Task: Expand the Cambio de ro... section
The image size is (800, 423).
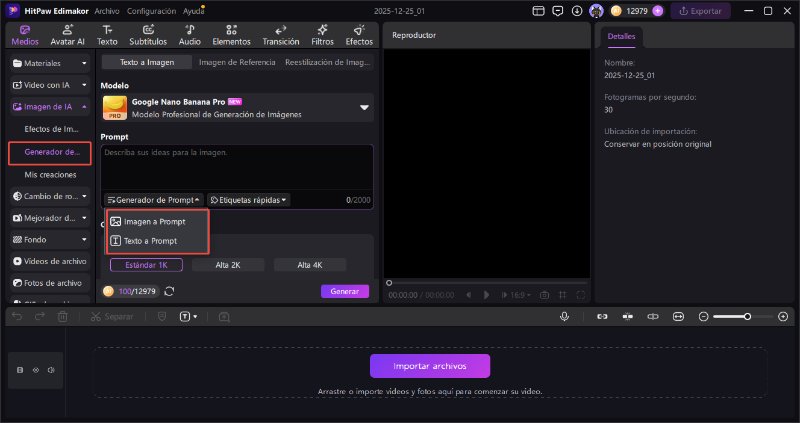Action: click(49, 196)
